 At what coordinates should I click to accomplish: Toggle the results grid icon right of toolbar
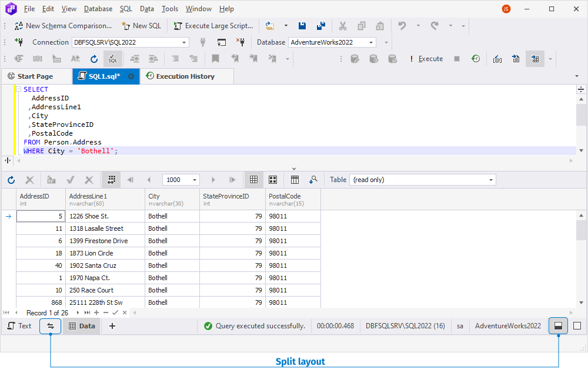click(x=535, y=59)
